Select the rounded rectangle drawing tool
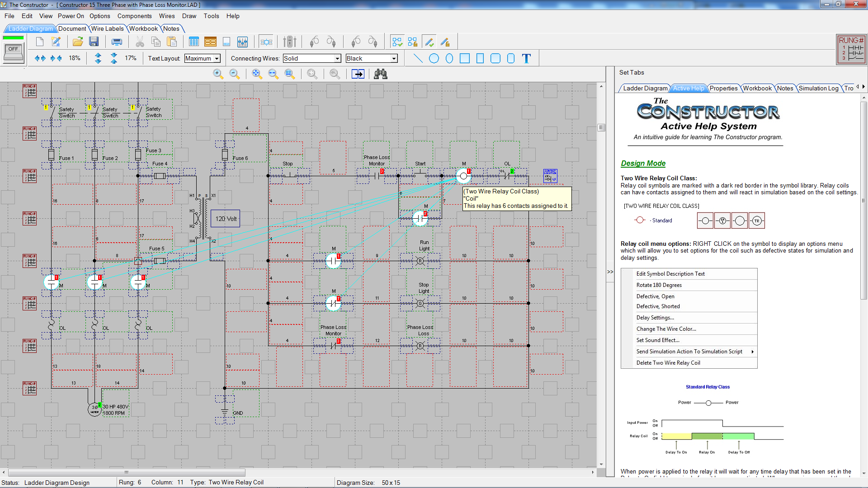The image size is (868, 488). click(x=495, y=58)
